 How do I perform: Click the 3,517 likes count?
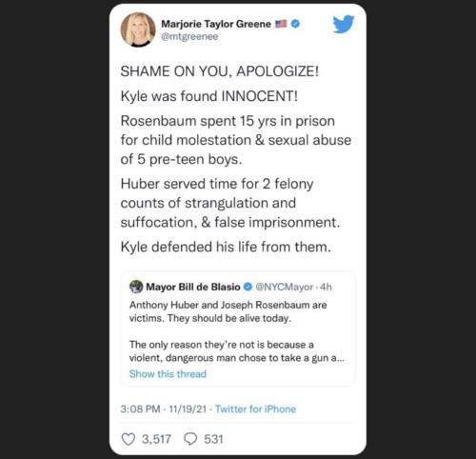coord(156,439)
